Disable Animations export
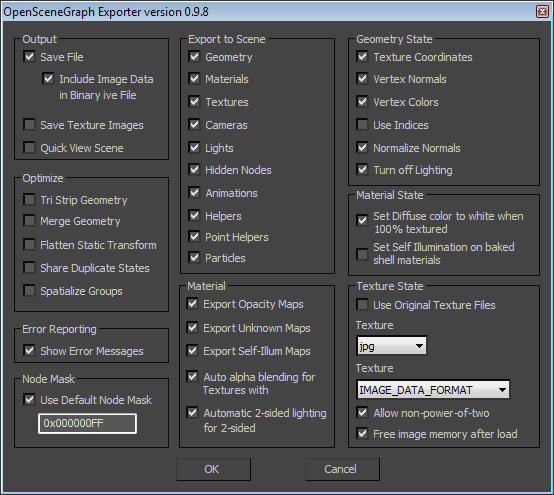The width and height of the screenshot is (554, 495). (x=194, y=193)
